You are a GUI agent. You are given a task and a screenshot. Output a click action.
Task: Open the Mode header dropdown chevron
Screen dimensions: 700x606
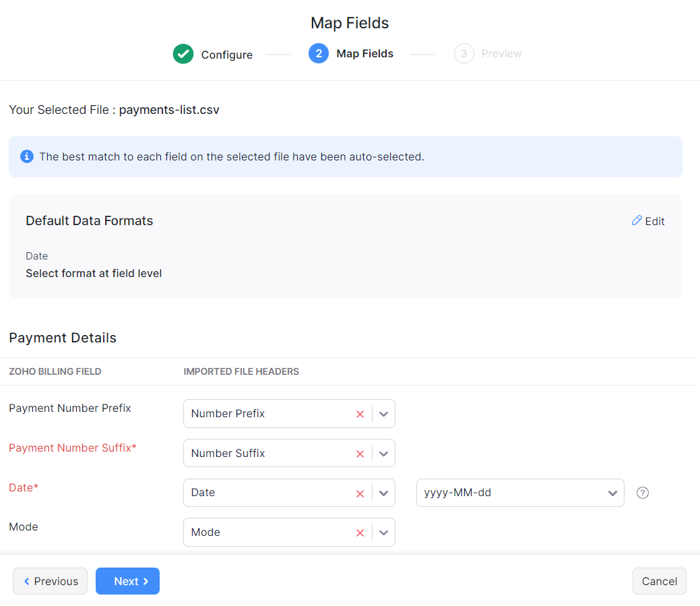tap(383, 533)
